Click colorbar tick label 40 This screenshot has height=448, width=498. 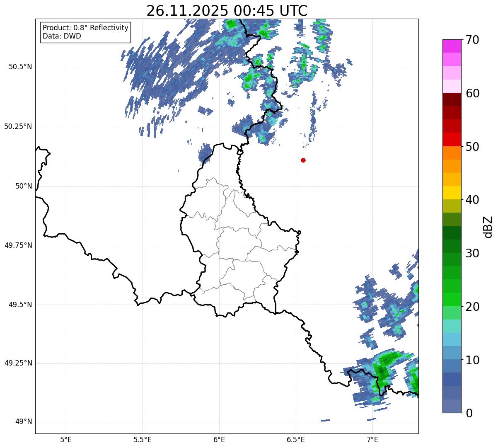point(472,200)
